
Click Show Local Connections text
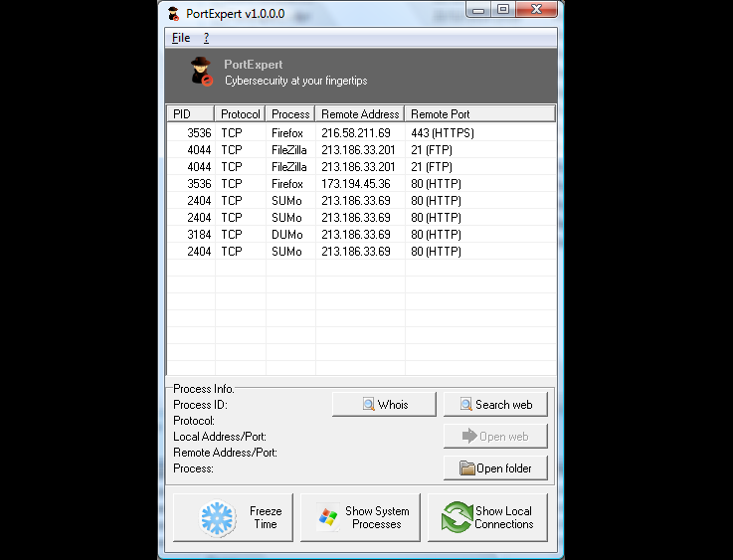coord(504,517)
